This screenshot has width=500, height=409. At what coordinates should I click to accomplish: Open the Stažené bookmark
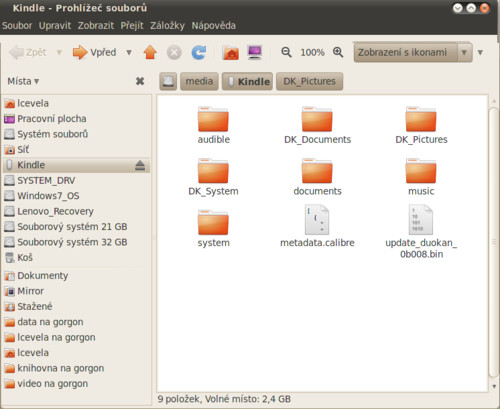(77, 306)
